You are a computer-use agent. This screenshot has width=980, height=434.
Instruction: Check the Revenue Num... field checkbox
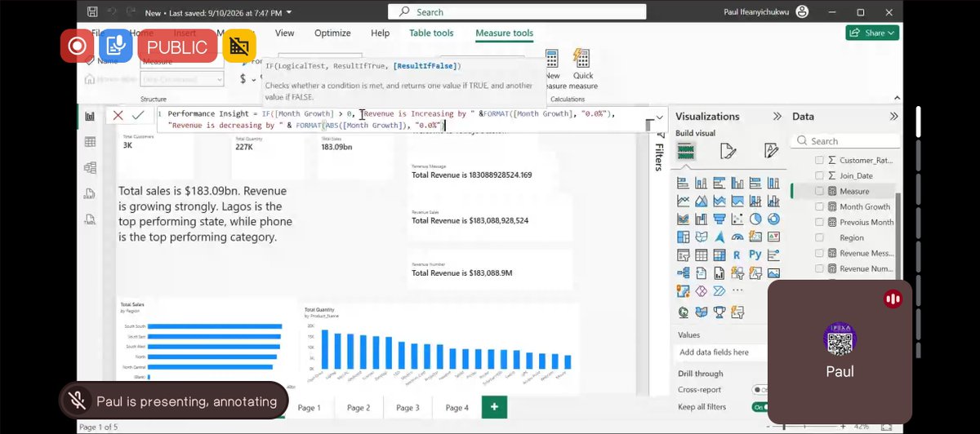[819, 268]
